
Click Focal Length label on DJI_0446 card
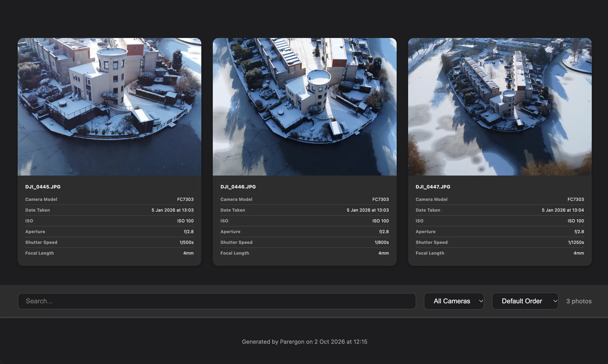click(235, 253)
